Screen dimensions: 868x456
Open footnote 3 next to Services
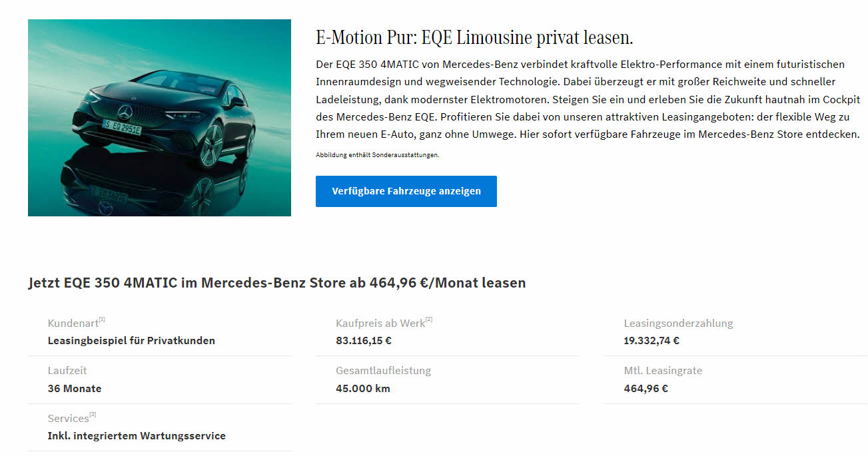point(93,415)
